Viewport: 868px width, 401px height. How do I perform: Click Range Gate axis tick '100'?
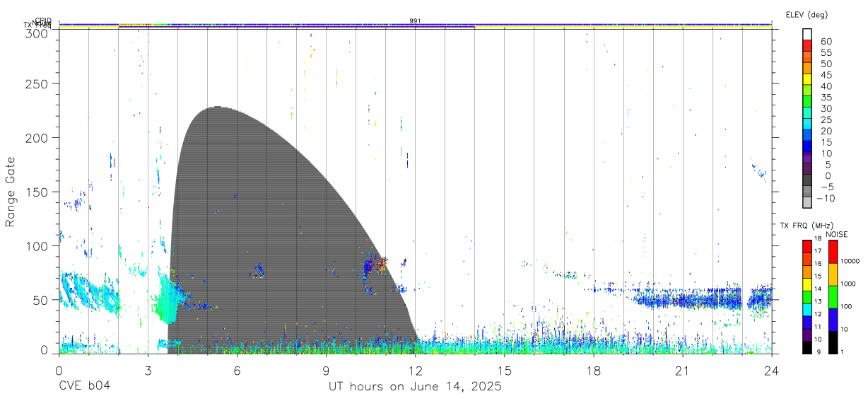click(x=36, y=245)
